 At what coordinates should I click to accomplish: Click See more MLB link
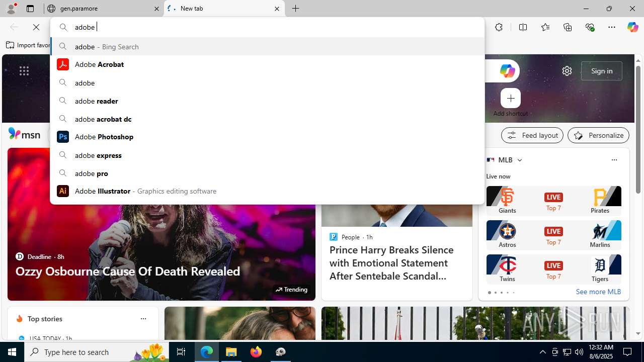coord(598,292)
